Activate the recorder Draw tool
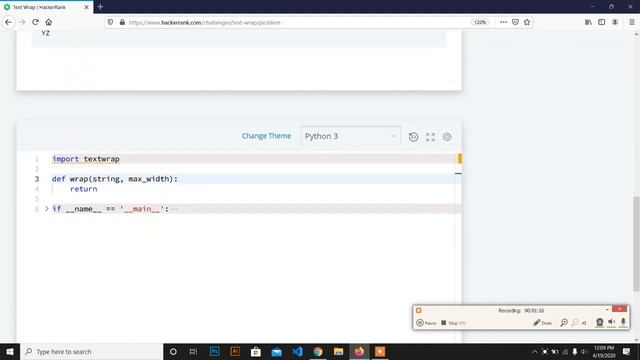 [x=542, y=322]
